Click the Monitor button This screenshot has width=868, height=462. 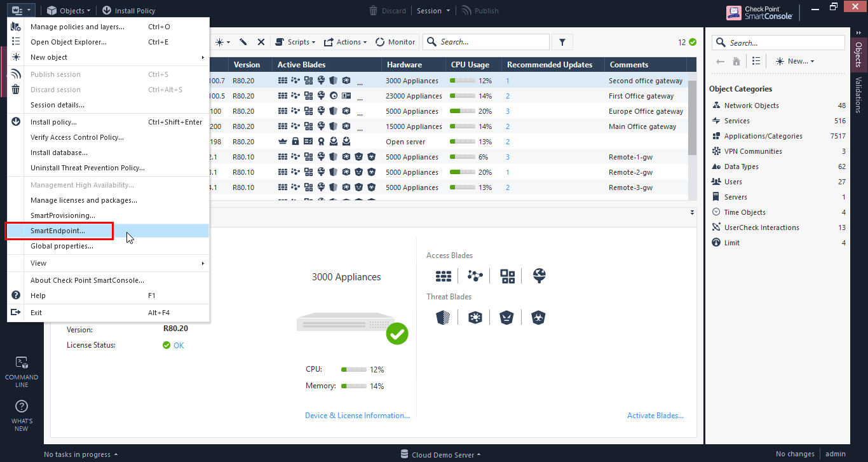tap(395, 42)
